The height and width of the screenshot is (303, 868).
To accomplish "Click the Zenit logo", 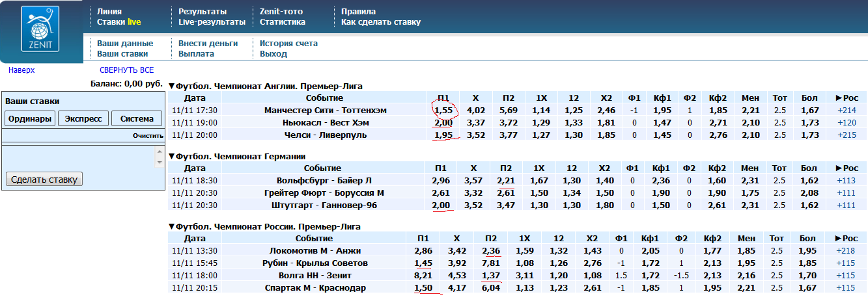I will click(x=41, y=29).
